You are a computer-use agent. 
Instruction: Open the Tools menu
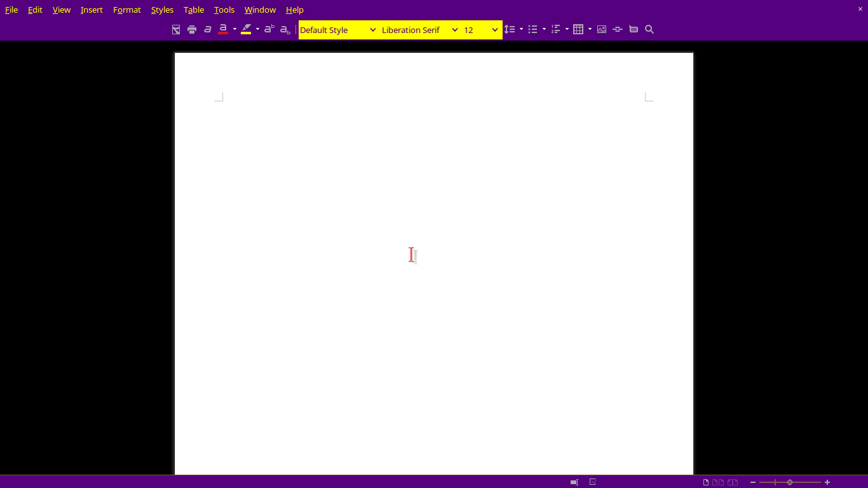pyautogui.click(x=224, y=10)
